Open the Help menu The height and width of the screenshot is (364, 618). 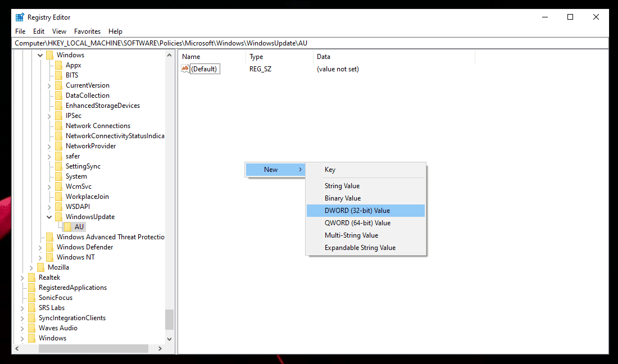(x=116, y=31)
